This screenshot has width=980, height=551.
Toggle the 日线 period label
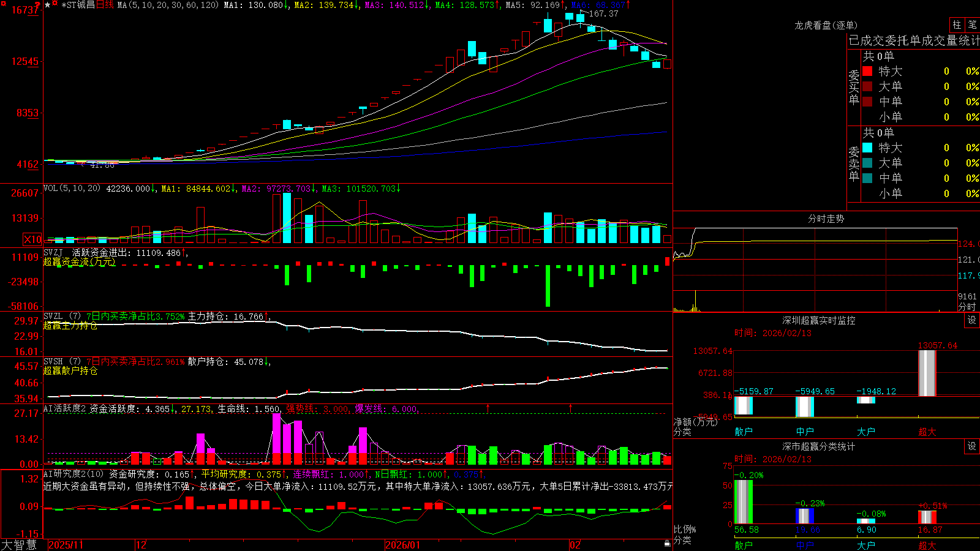tap(105, 5)
